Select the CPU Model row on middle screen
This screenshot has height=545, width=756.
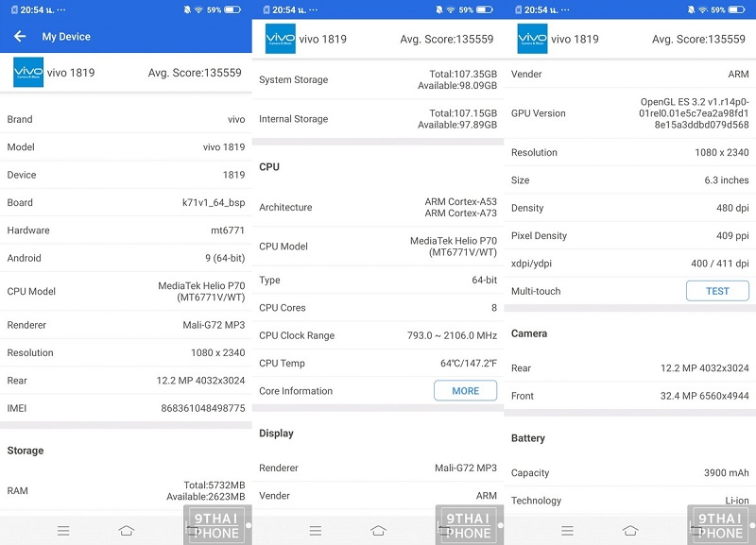pyautogui.click(x=378, y=247)
